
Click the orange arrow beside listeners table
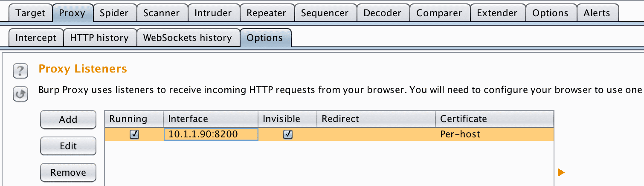pyautogui.click(x=561, y=172)
